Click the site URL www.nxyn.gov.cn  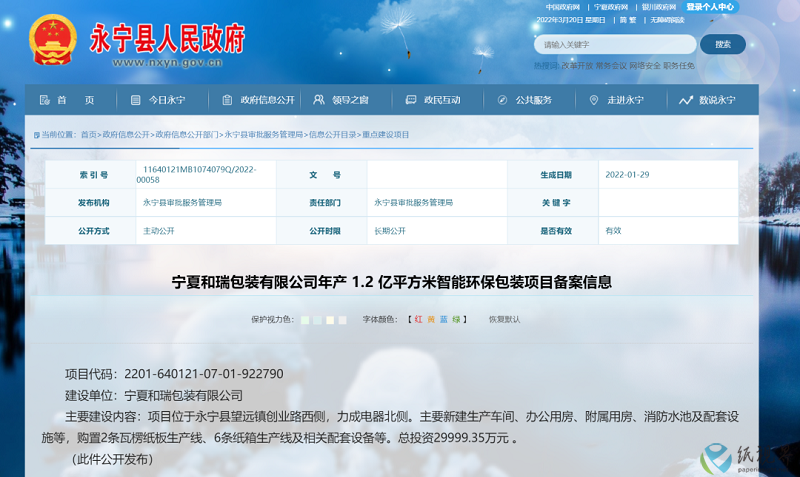click(x=167, y=63)
